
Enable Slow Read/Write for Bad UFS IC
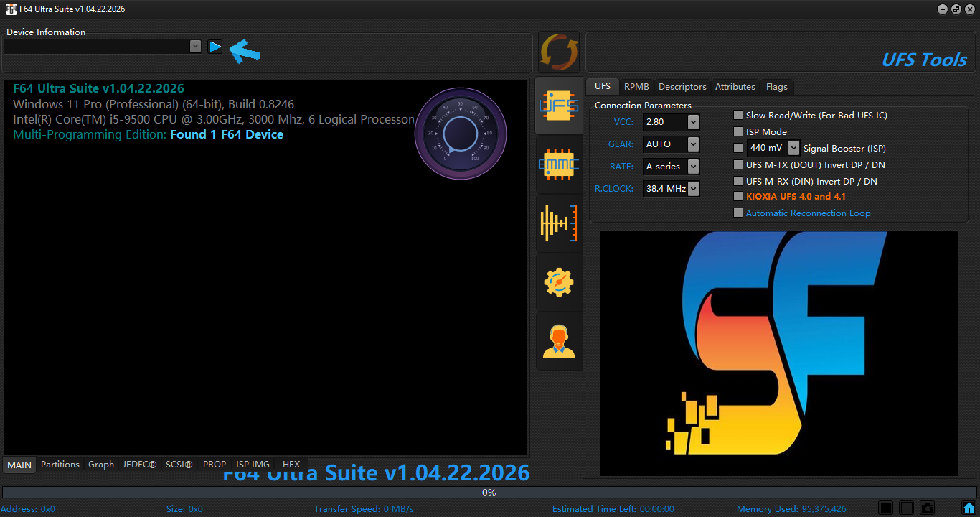[738, 115]
